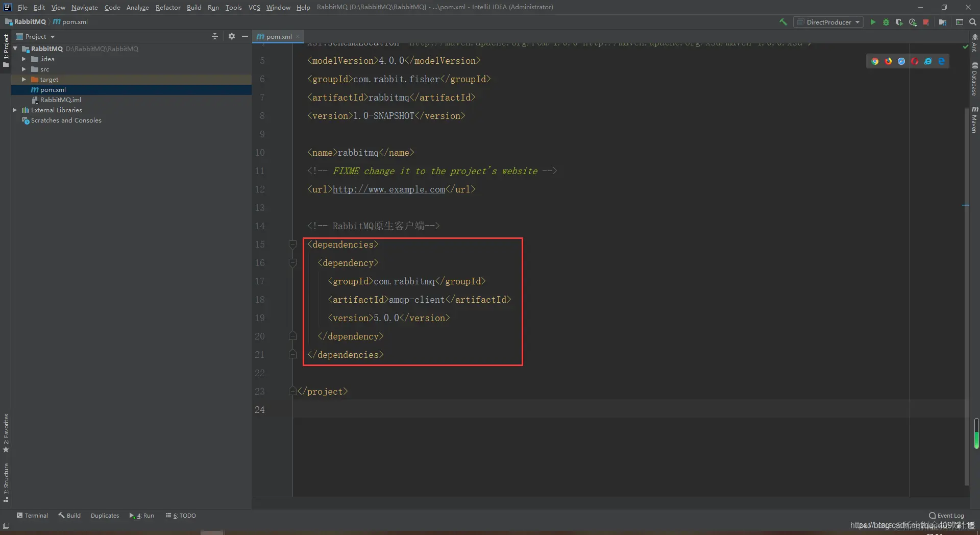Open the Terminal tool window
Image resolution: width=980 pixels, height=535 pixels.
(32, 516)
